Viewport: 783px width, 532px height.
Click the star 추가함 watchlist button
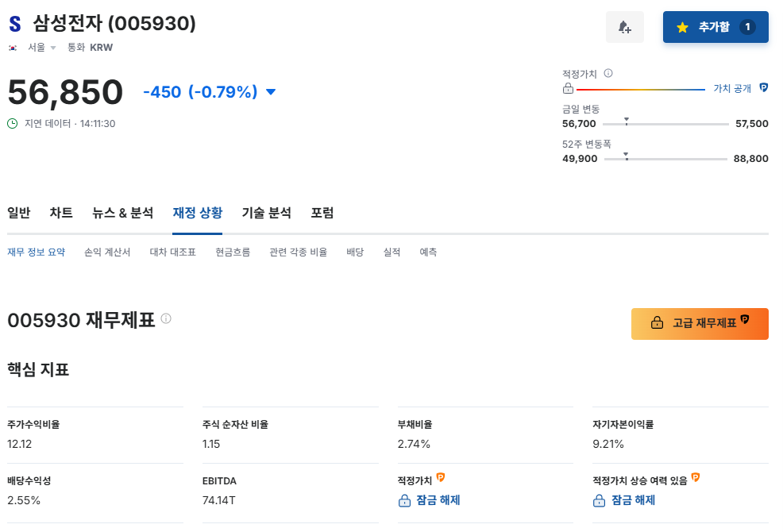715,27
